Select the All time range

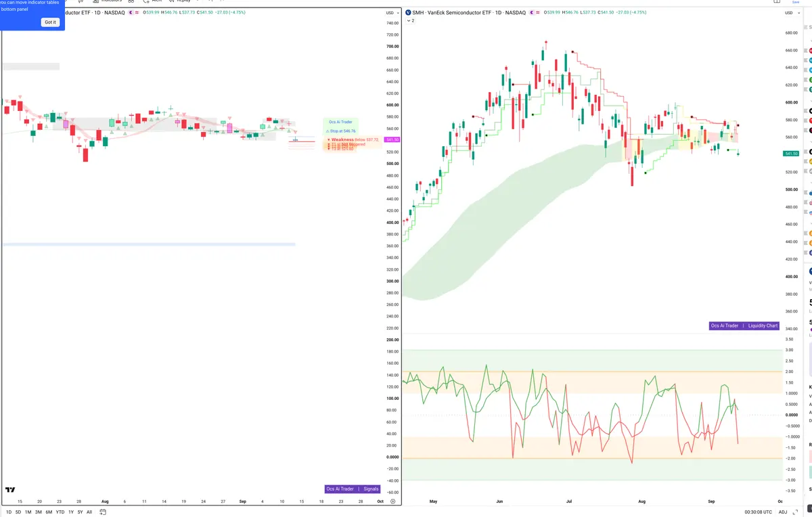coord(89,512)
